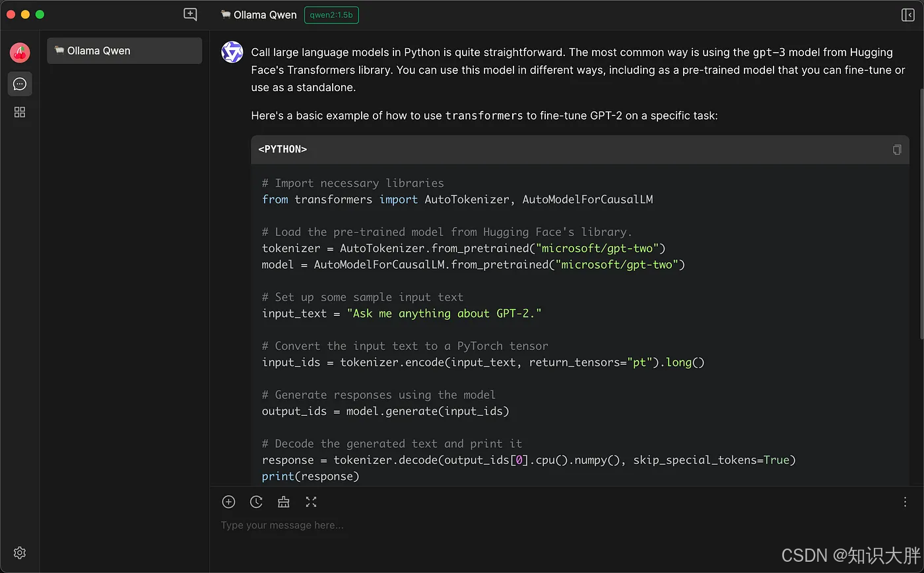This screenshot has width=924, height=573.
Task: Click the "Ask me anything about GPT-2." string
Action: 444,314
